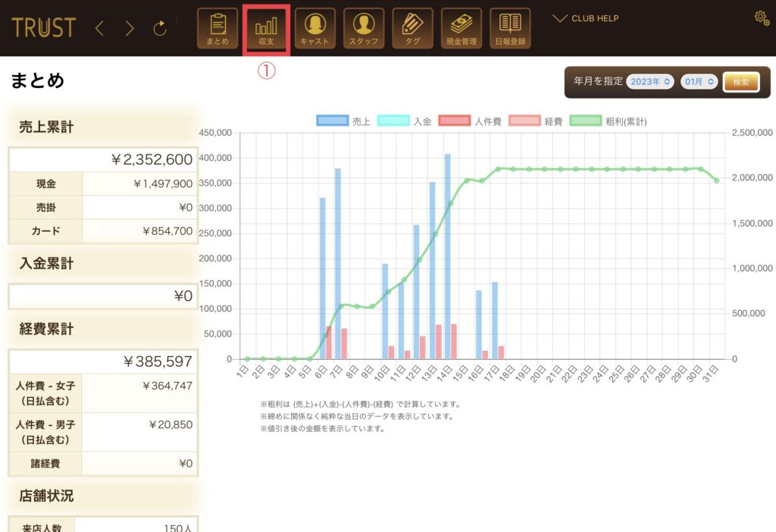Click the 入金累計 section heading
Screen dimensions: 776x532
[x=46, y=263]
